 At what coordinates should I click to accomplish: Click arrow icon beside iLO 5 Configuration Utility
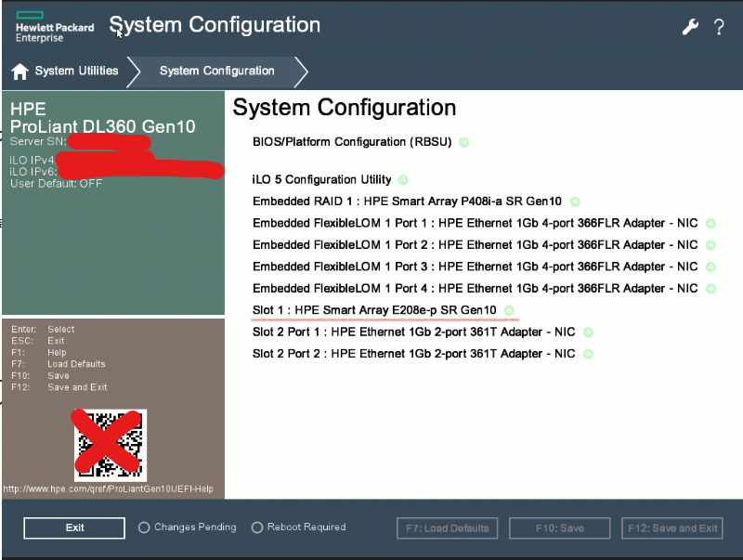(x=403, y=180)
